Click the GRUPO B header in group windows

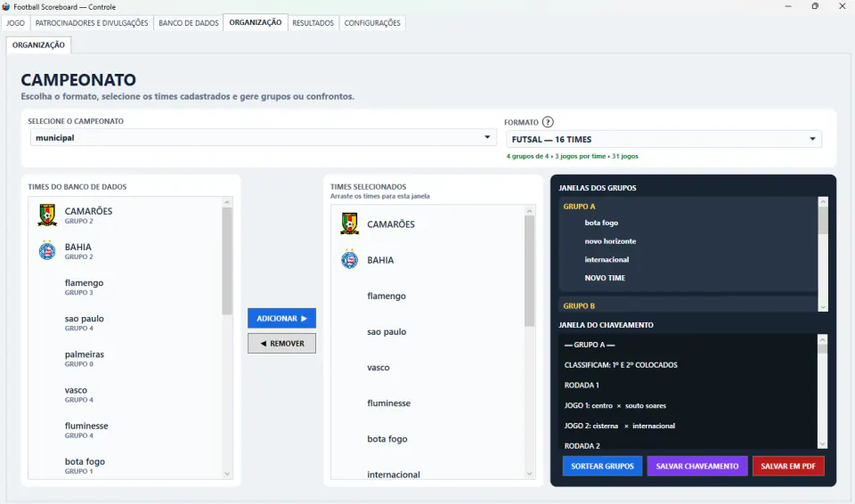pyautogui.click(x=579, y=306)
